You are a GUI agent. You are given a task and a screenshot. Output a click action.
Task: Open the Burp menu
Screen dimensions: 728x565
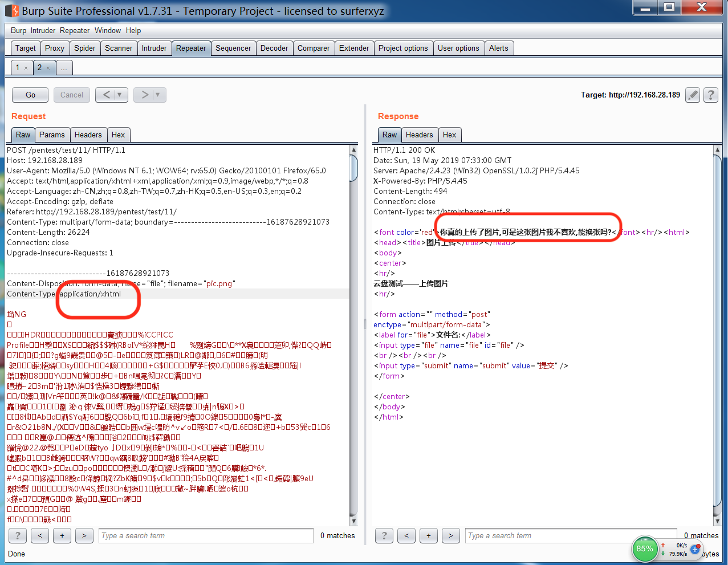point(18,30)
